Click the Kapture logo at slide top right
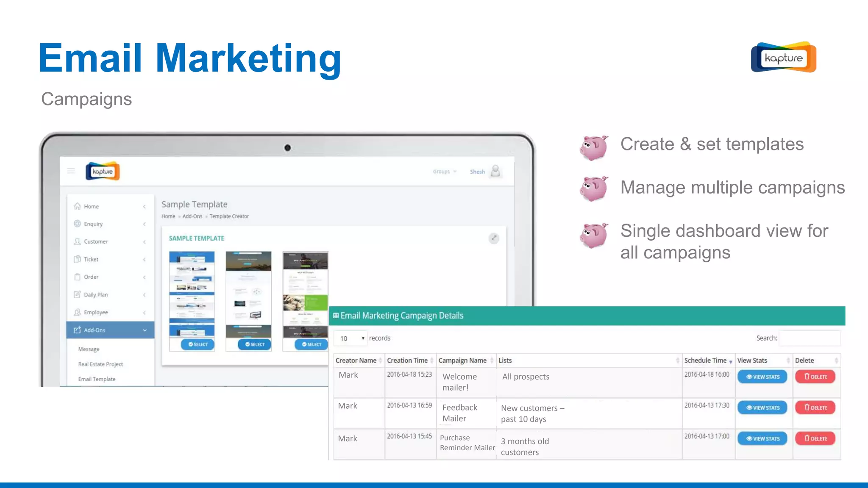The height and width of the screenshot is (488, 868). [x=784, y=57]
